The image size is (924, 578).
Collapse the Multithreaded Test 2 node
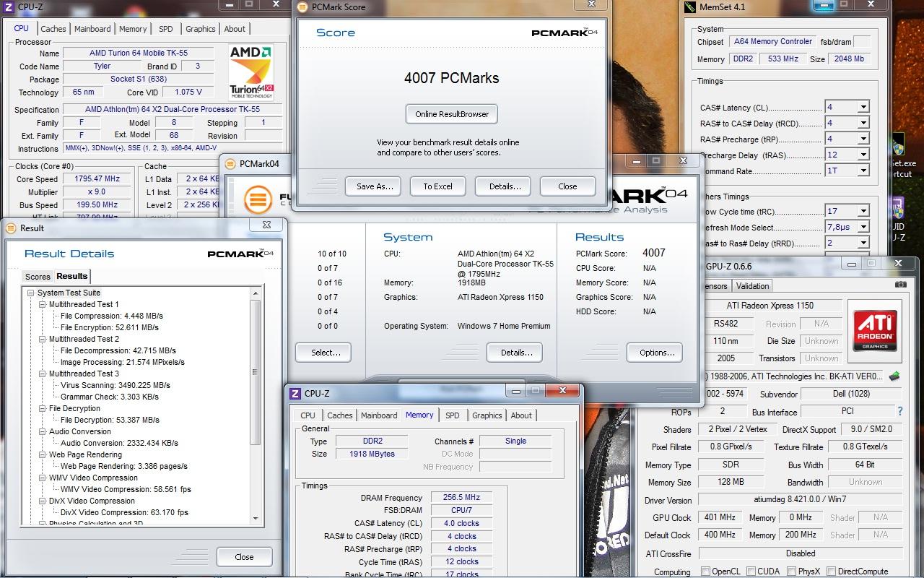click(x=43, y=339)
